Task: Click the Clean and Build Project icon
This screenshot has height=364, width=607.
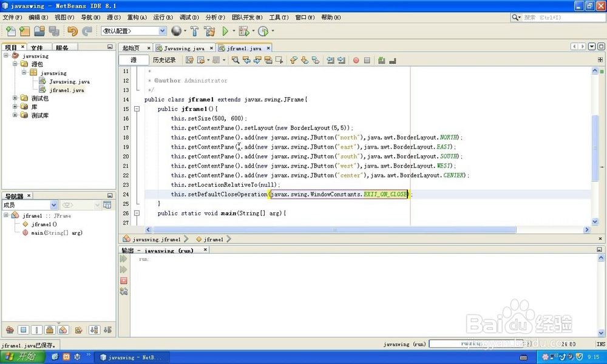Action: (209, 31)
